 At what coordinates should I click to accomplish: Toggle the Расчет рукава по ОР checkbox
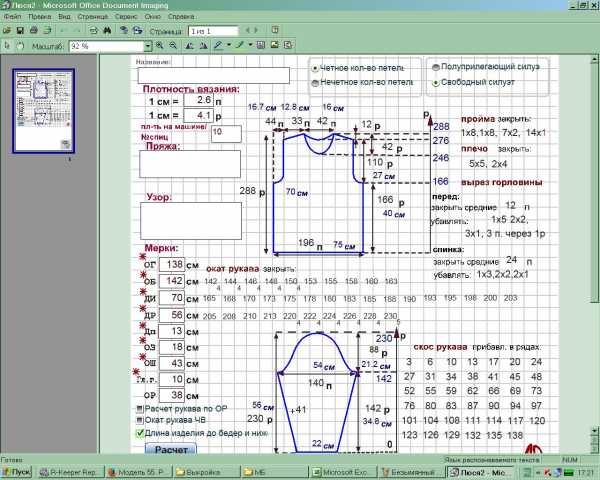pyautogui.click(x=140, y=409)
